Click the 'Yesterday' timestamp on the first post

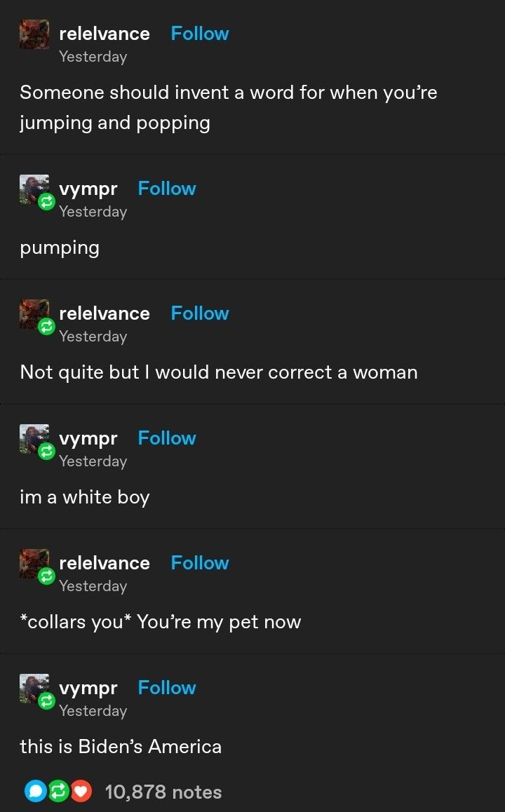(x=93, y=56)
